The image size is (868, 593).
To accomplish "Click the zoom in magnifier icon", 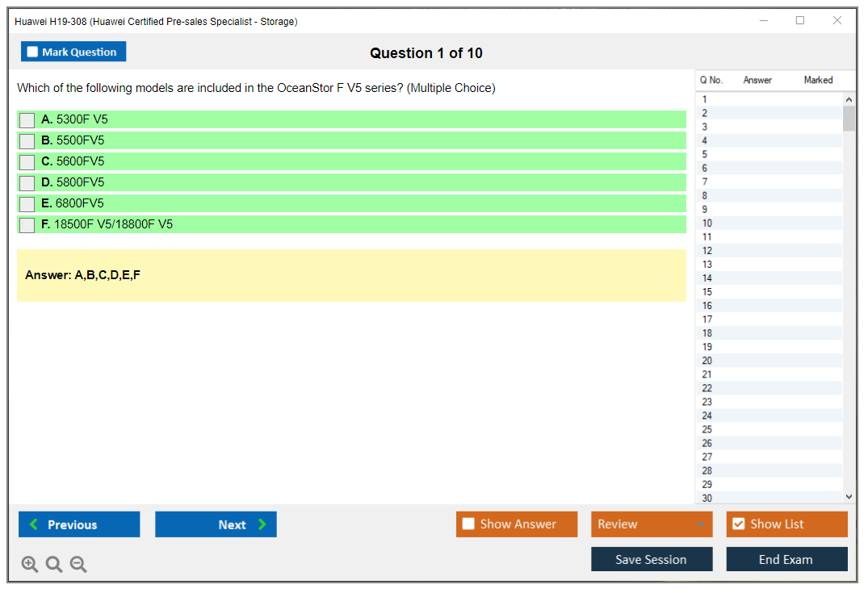I will [x=30, y=565].
